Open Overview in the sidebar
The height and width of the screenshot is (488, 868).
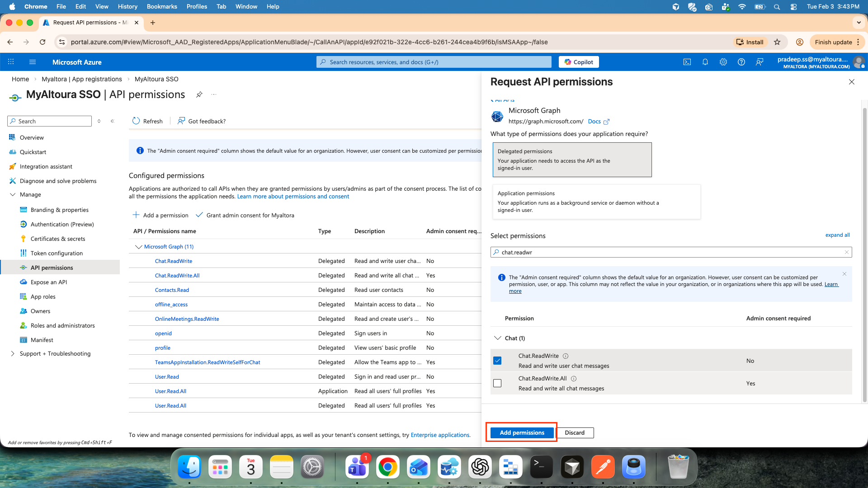[32, 137]
